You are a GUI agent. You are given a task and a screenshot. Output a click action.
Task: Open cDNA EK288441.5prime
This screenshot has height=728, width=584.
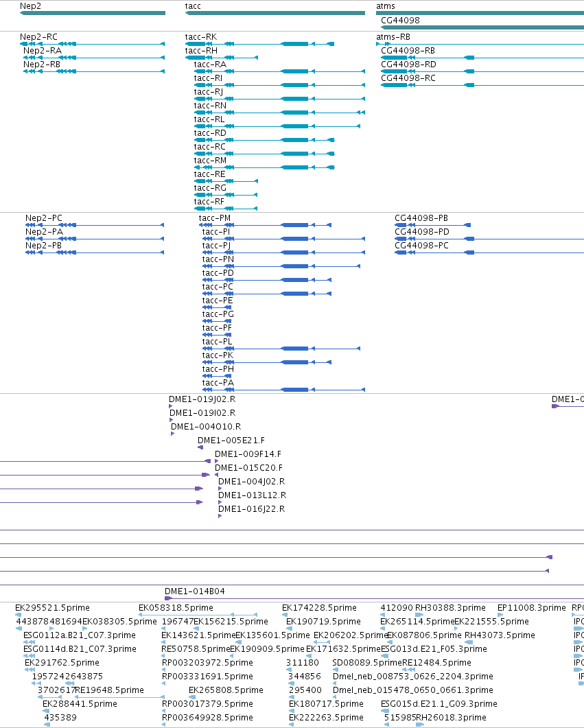tap(80, 703)
